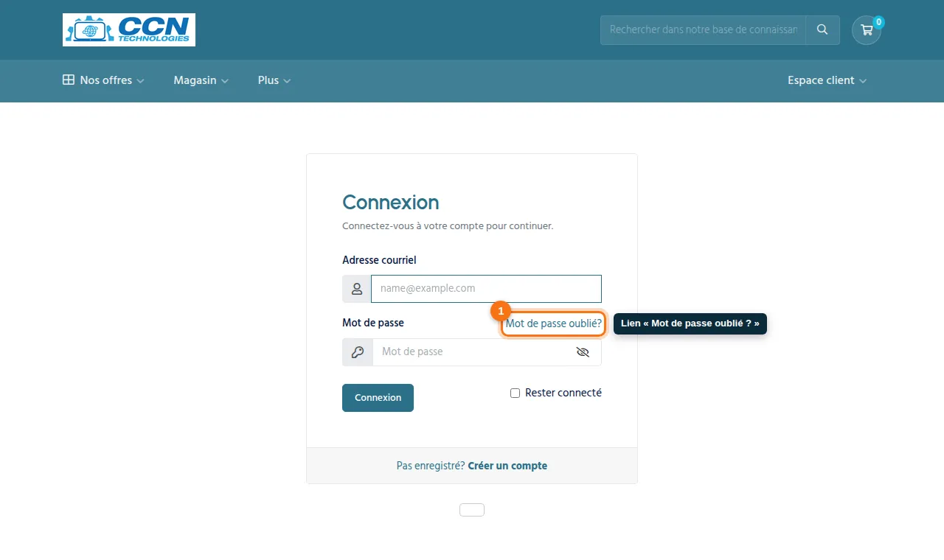The width and height of the screenshot is (944, 560).
Task: Click the CCN Technologies logo
Action: coord(129,30)
